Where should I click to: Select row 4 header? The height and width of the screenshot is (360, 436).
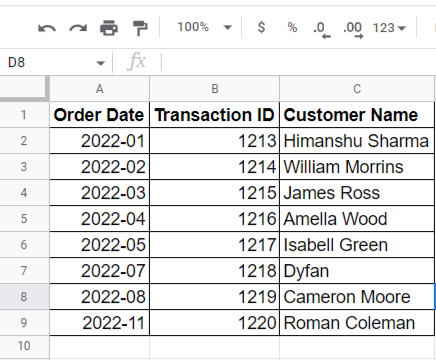click(x=24, y=193)
